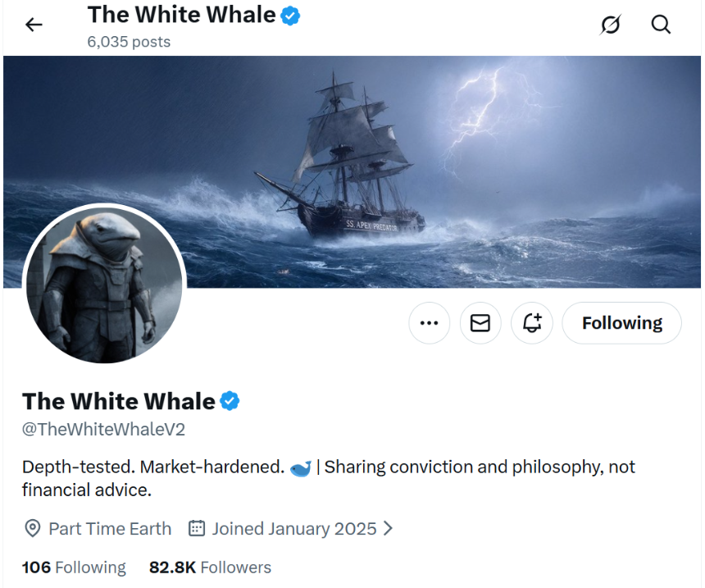Open Grok analysis icon in the header
The image size is (705, 588).
pos(610,24)
